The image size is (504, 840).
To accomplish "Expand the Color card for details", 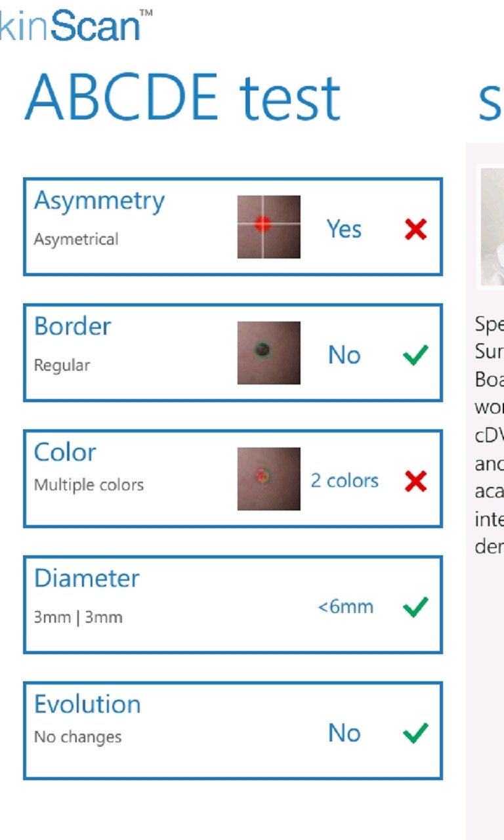I will coord(233,478).
